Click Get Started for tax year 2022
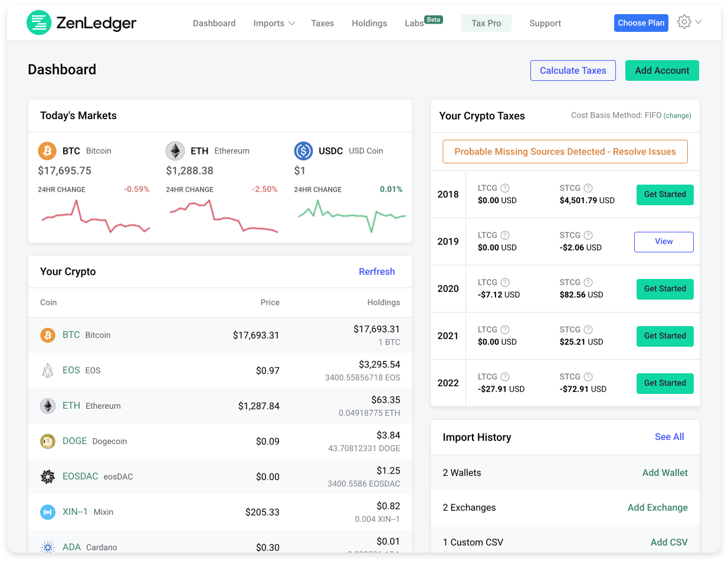This screenshot has width=728, height=562. click(x=665, y=383)
